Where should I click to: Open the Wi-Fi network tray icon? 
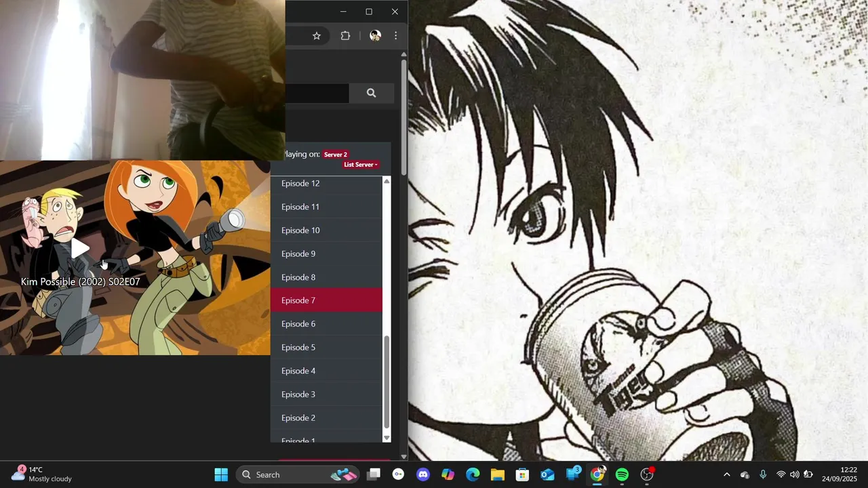click(x=781, y=474)
